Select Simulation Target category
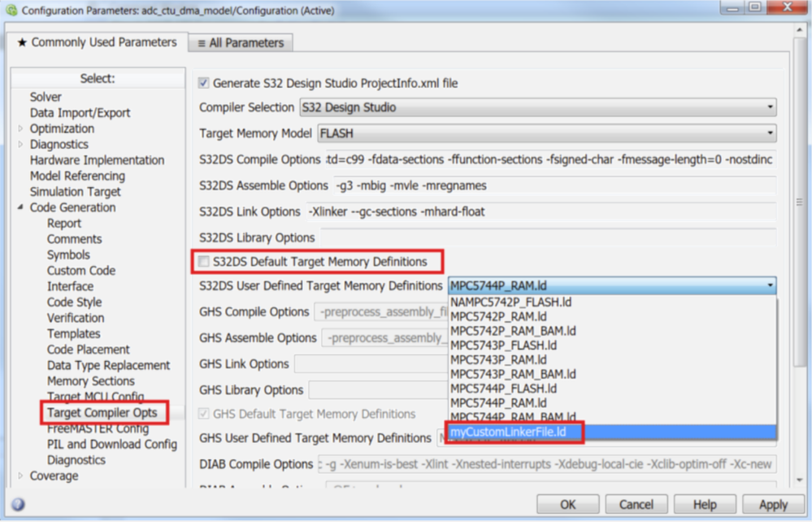The height and width of the screenshot is (522, 812). 75,192
